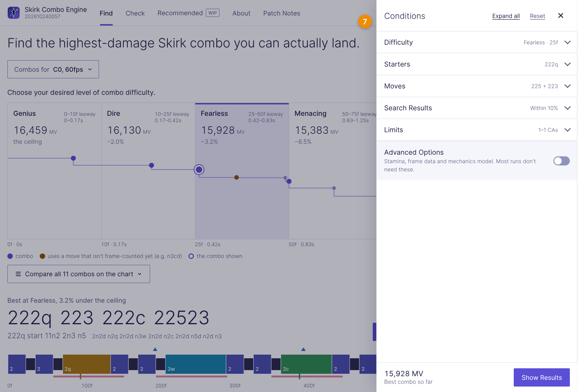Viewport: 584px width, 392px height.
Task: Click the teal 3w block in timeline
Action: (x=196, y=364)
